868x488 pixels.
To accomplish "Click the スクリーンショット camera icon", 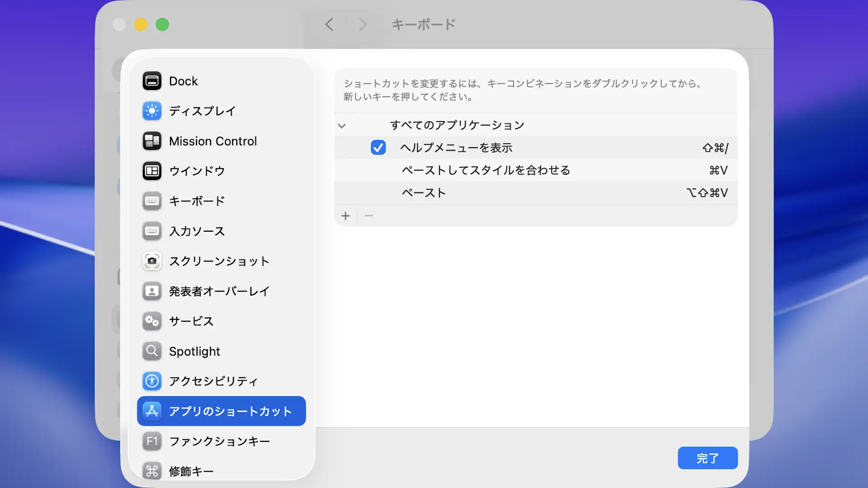I will (x=152, y=261).
